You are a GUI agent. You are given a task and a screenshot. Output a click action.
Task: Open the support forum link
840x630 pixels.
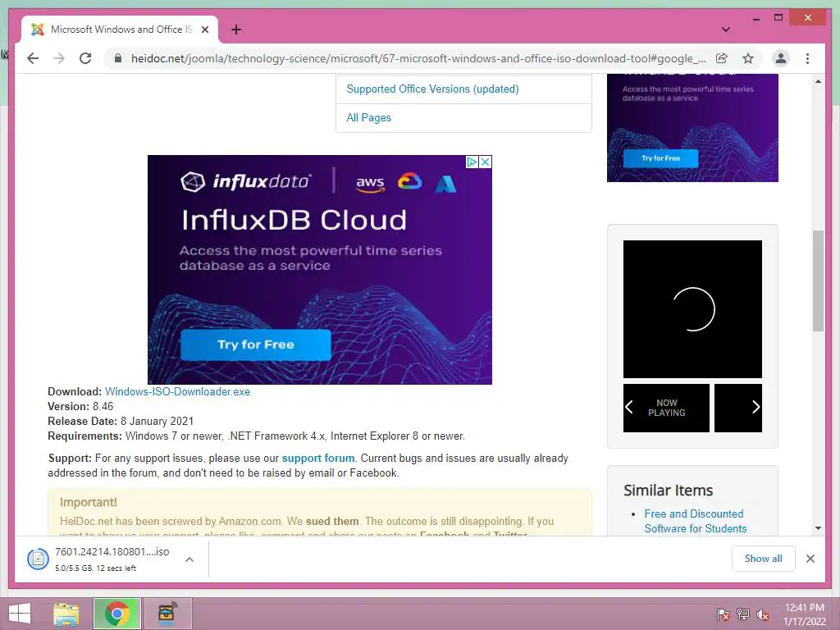pyautogui.click(x=318, y=458)
